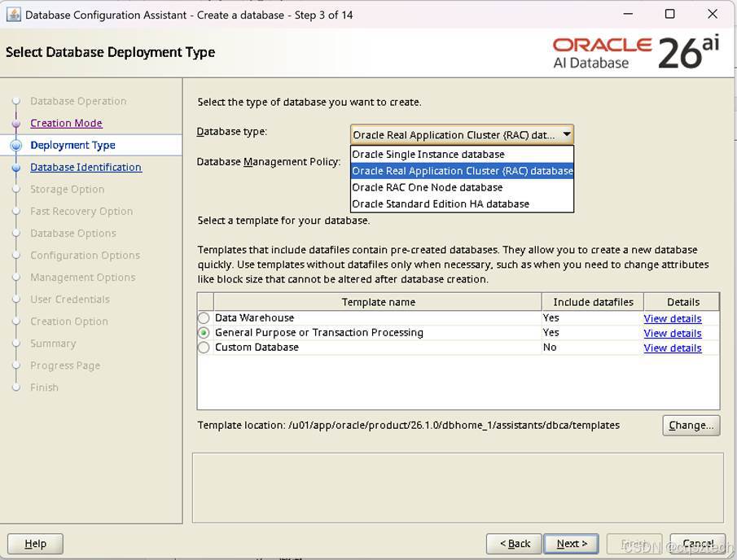The height and width of the screenshot is (560, 737).
Task: Select General Purpose or Transaction Processing radio
Action: coord(204,333)
